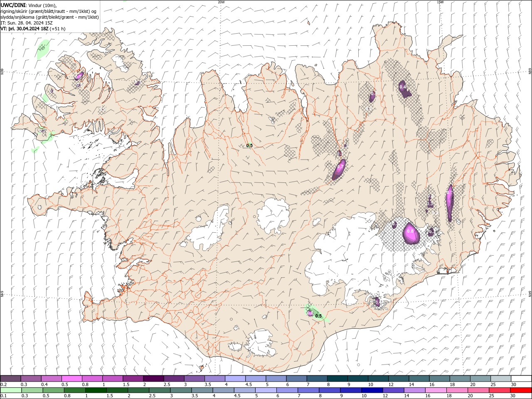Click the '20W' longitude label

(x=221, y=2)
